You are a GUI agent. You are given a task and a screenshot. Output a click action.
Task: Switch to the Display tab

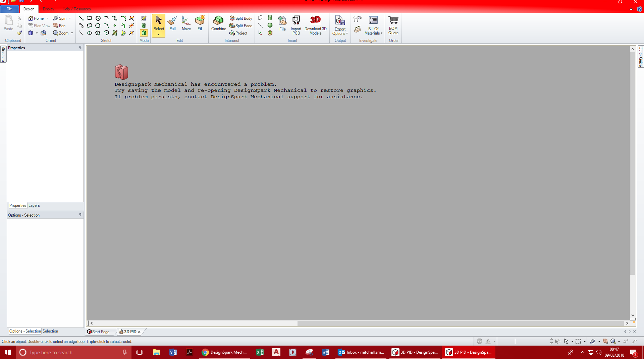48,9
